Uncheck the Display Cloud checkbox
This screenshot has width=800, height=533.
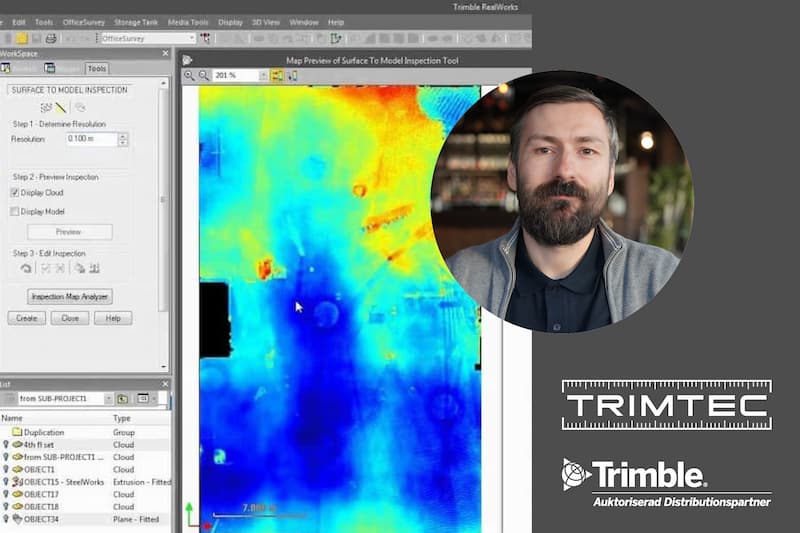tap(15, 193)
